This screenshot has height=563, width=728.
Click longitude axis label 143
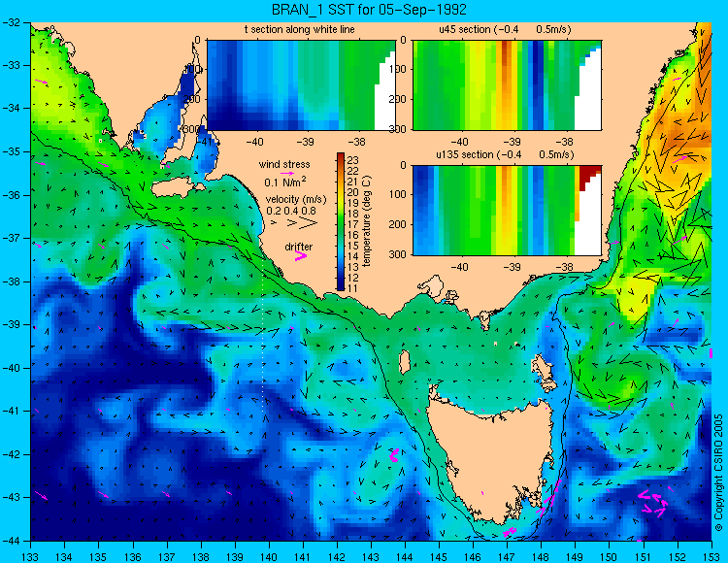(371, 557)
